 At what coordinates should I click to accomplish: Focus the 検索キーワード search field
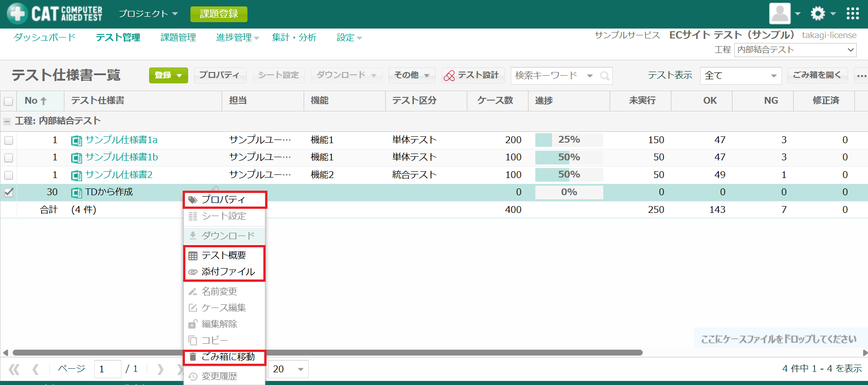pos(546,76)
